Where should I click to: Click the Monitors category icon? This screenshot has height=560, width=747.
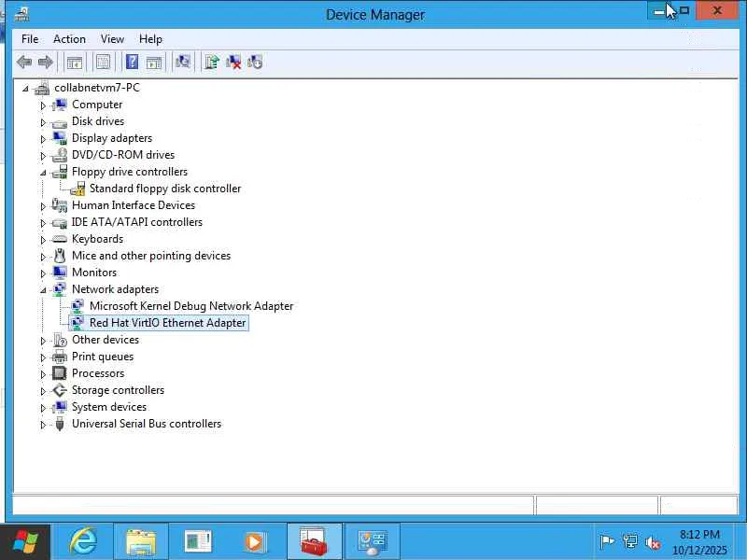point(60,273)
